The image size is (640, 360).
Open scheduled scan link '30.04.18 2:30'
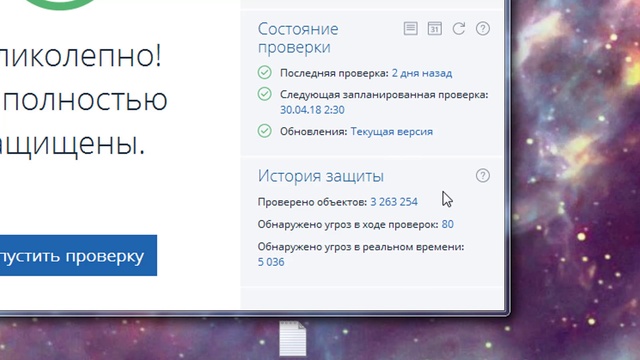pyautogui.click(x=312, y=110)
